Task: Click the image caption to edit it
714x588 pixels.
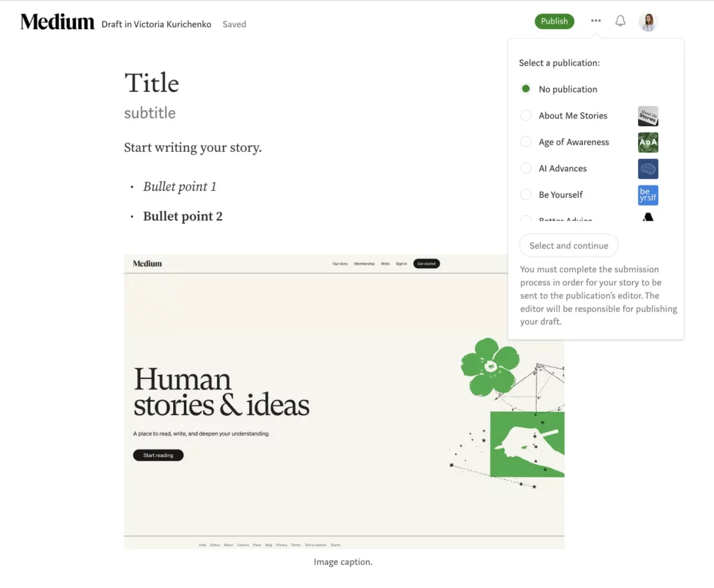Action: click(x=342, y=562)
